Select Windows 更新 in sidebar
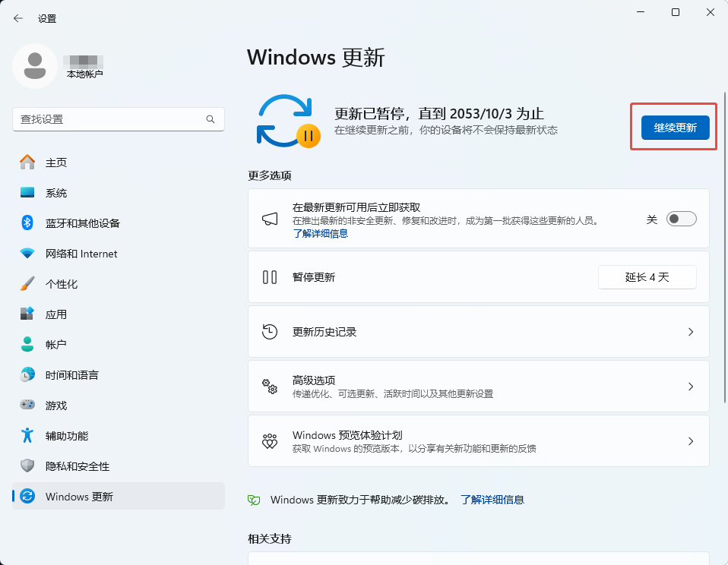 (x=119, y=497)
